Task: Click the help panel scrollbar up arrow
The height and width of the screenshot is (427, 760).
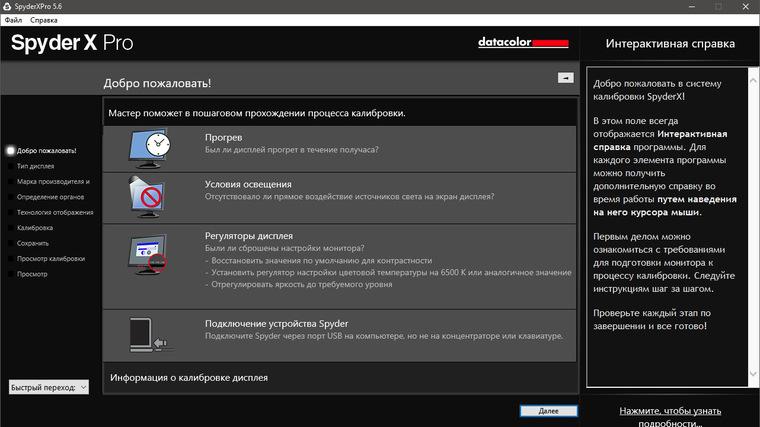Action: click(x=753, y=81)
